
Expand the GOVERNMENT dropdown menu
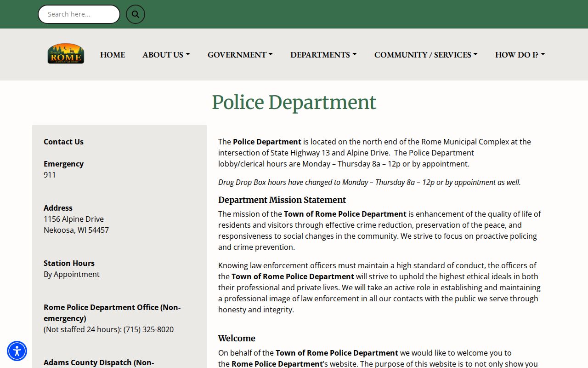coord(240,55)
